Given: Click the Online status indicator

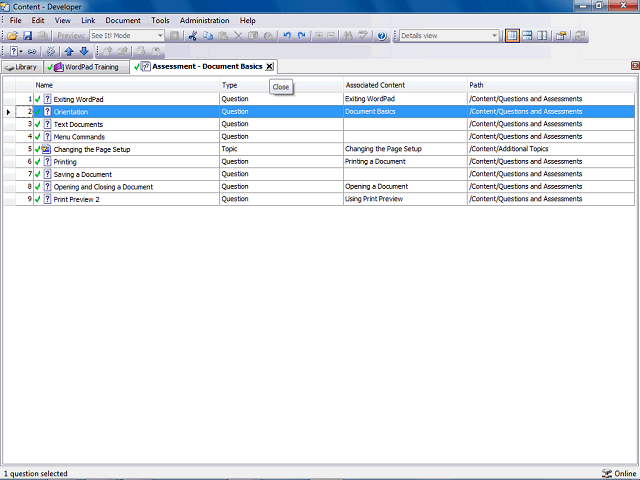Looking at the screenshot, I should pyautogui.click(x=619, y=473).
